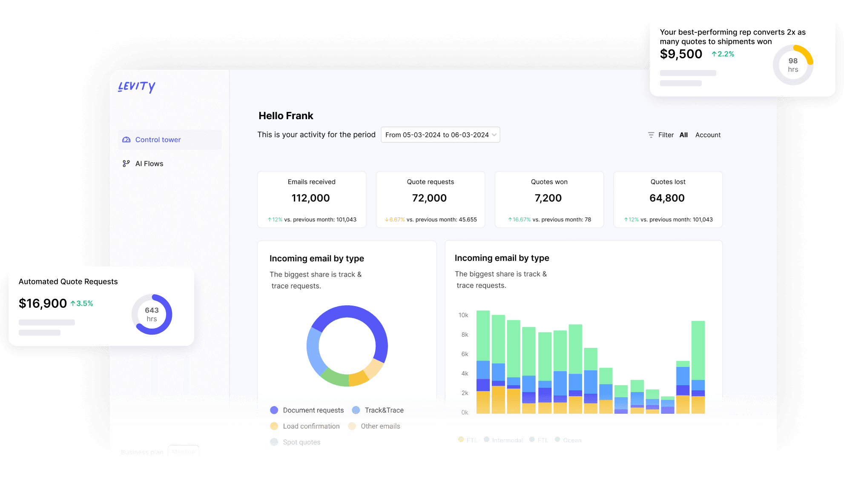The height and width of the screenshot is (504, 844).
Task: Toggle Document requests legend dot
Action: (x=274, y=410)
